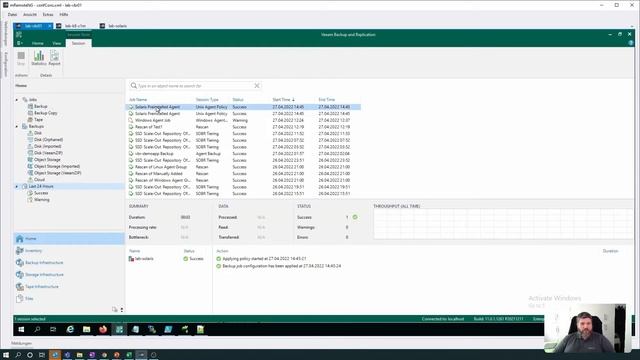Select the Rescan of Test1 session
The width and height of the screenshot is (640, 360).
243,127
